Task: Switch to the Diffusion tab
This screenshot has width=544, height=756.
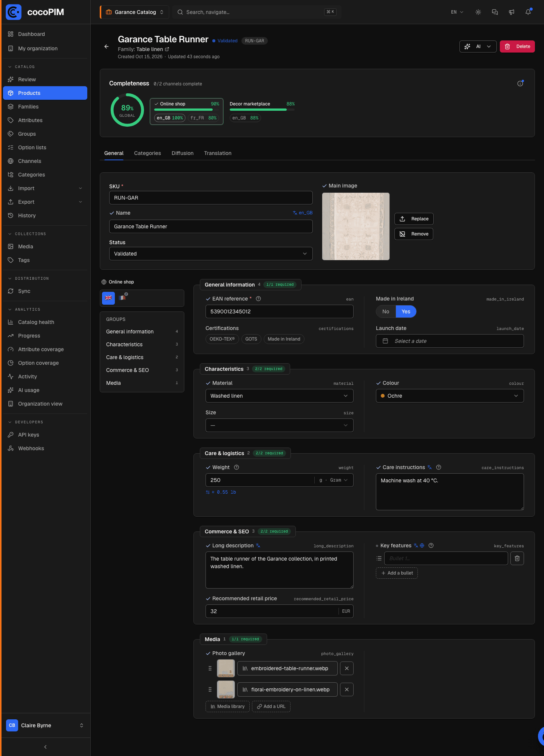Action: tap(182, 153)
